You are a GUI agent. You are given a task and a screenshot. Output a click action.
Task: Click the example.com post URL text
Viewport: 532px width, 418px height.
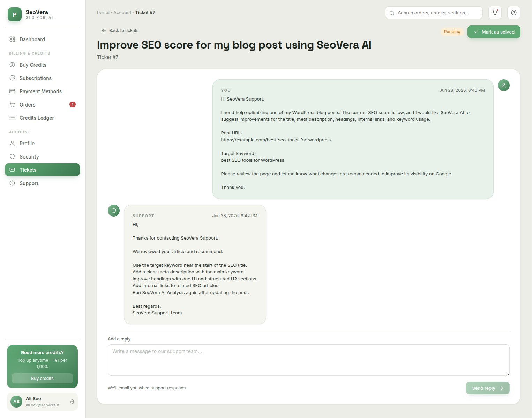[x=276, y=140]
